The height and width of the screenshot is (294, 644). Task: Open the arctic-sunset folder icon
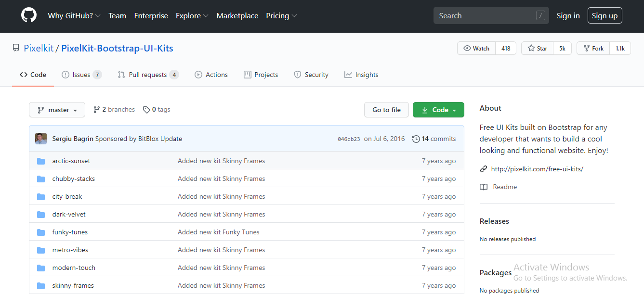click(41, 161)
